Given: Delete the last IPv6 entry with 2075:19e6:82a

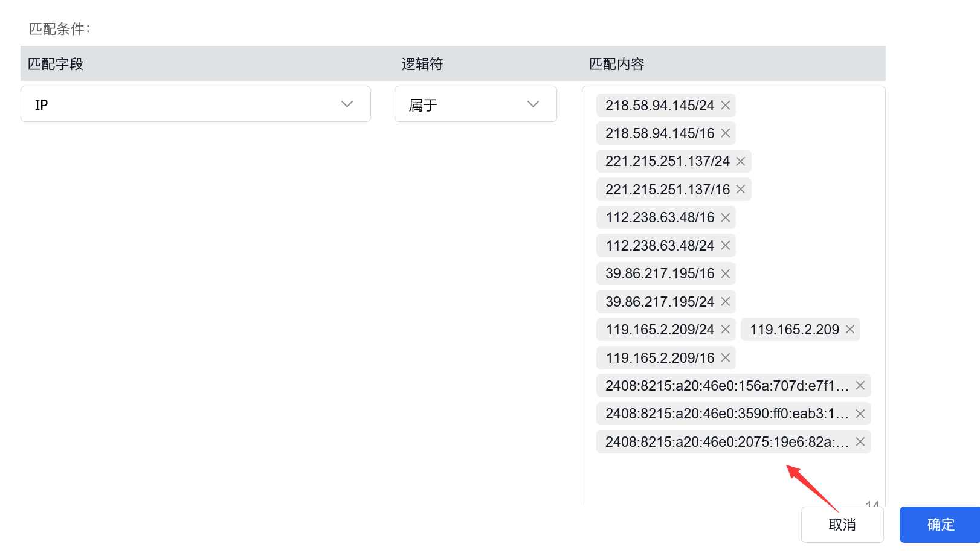Looking at the screenshot, I should (x=860, y=441).
